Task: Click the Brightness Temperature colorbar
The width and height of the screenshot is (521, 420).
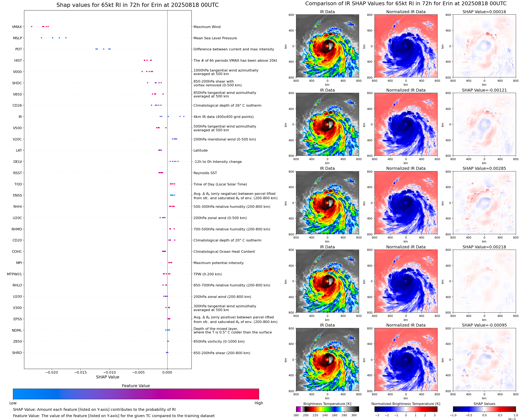Action: click(327, 409)
